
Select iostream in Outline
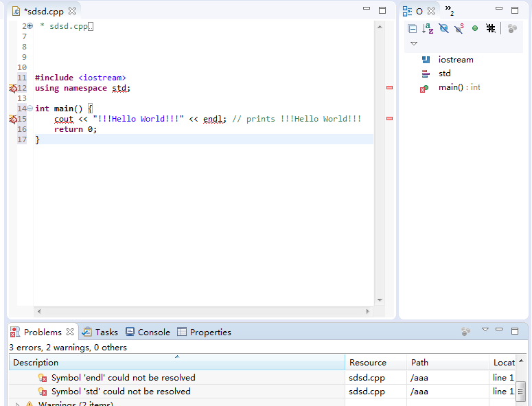[456, 60]
